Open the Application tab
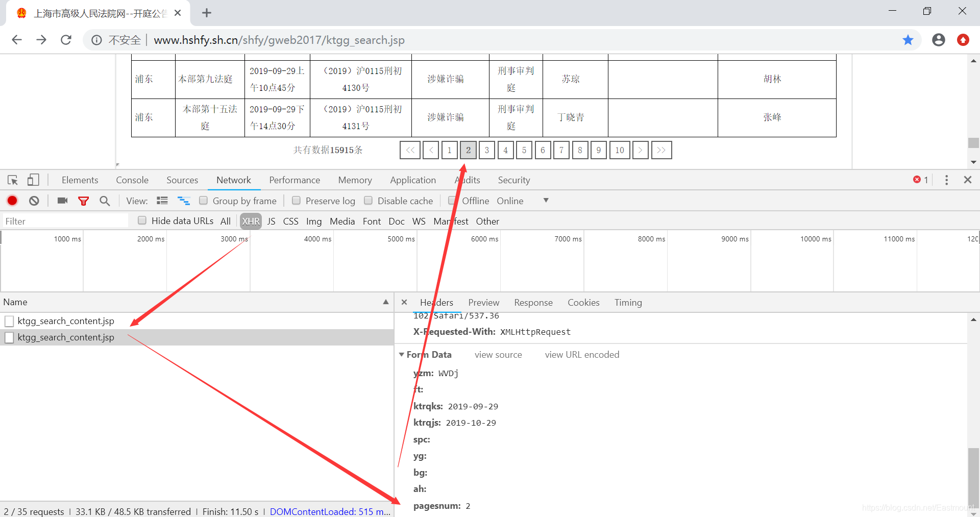This screenshot has height=517, width=980. [413, 180]
